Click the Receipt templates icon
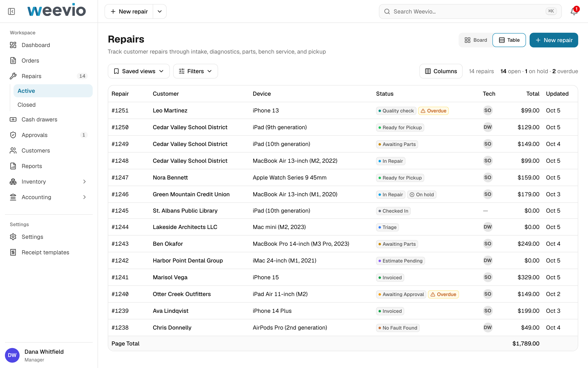The width and height of the screenshot is (588, 368). tap(13, 253)
